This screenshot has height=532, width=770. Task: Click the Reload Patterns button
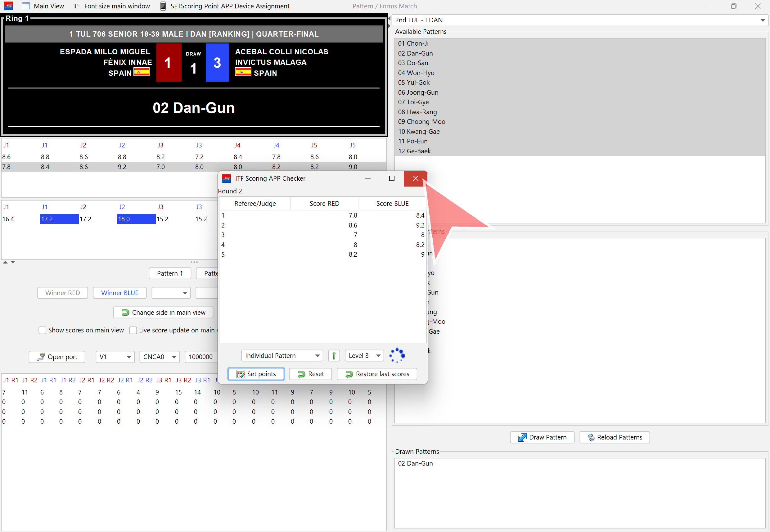point(615,437)
